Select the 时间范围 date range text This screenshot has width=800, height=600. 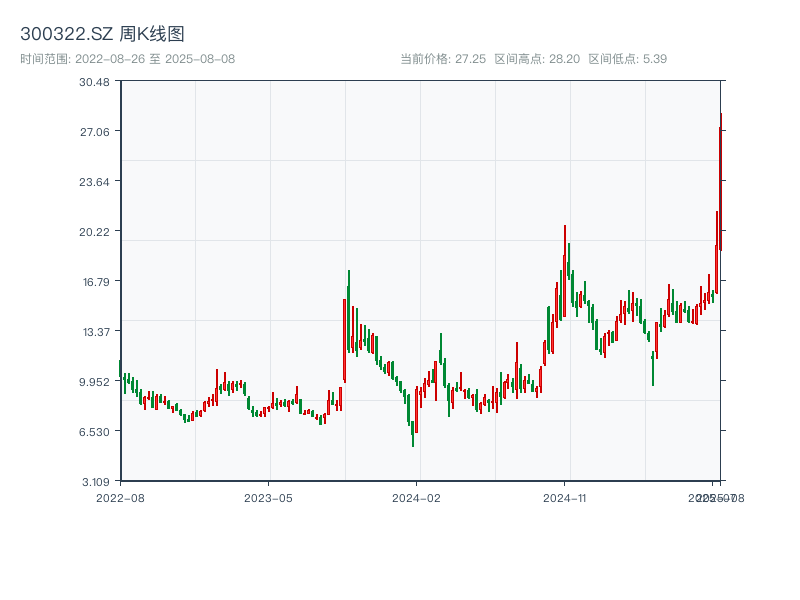[127, 59]
